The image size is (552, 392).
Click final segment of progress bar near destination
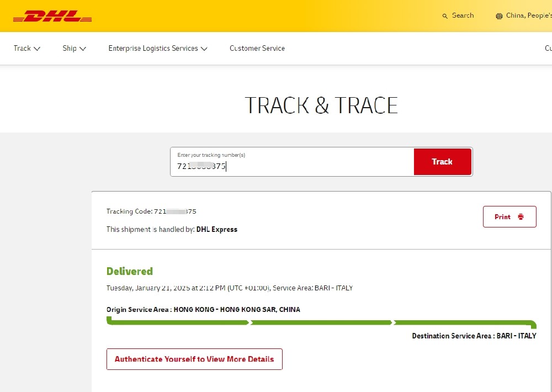coord(463,322)
